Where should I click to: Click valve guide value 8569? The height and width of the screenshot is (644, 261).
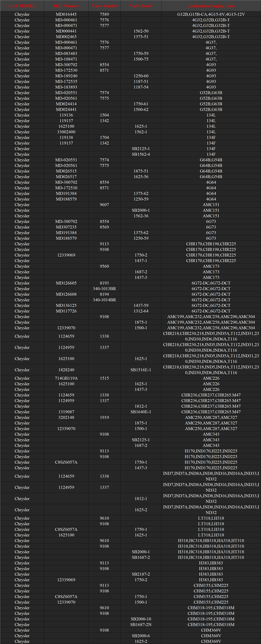point(104,227)
